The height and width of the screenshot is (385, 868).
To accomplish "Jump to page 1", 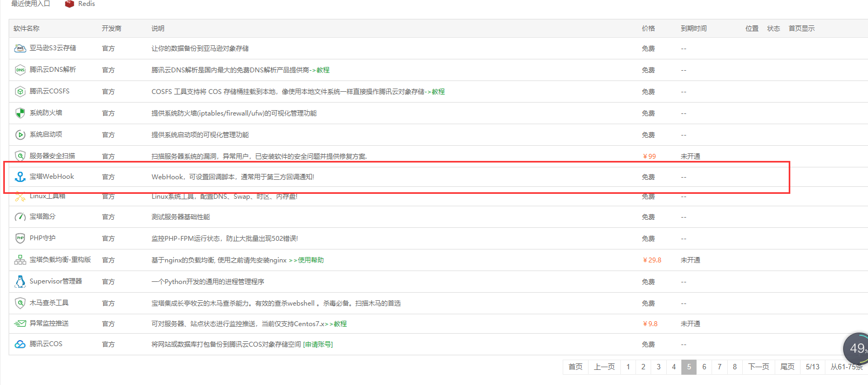I will coord(628,367).
